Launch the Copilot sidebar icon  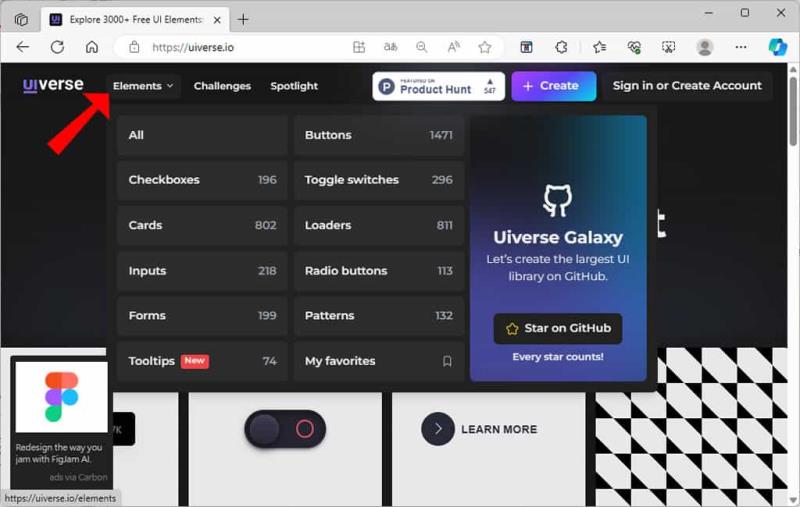tap(778, 47)
